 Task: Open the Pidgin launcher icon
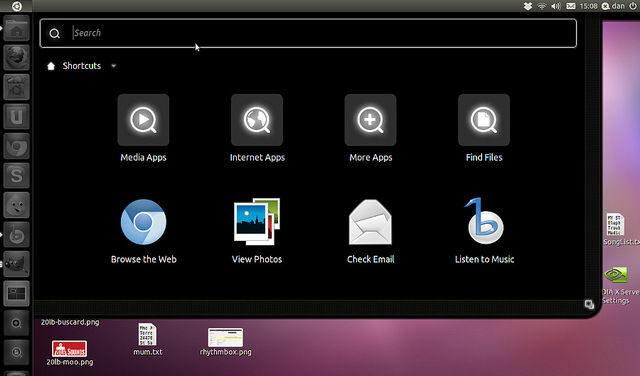click(16, 205)
